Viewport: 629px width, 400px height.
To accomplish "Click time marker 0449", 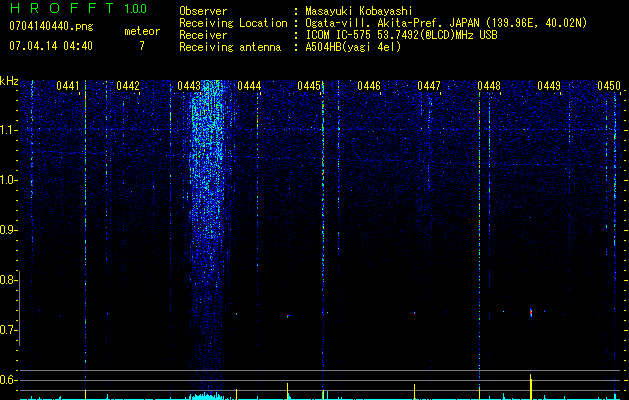I will pyautogui.click(x=549, y=86).
